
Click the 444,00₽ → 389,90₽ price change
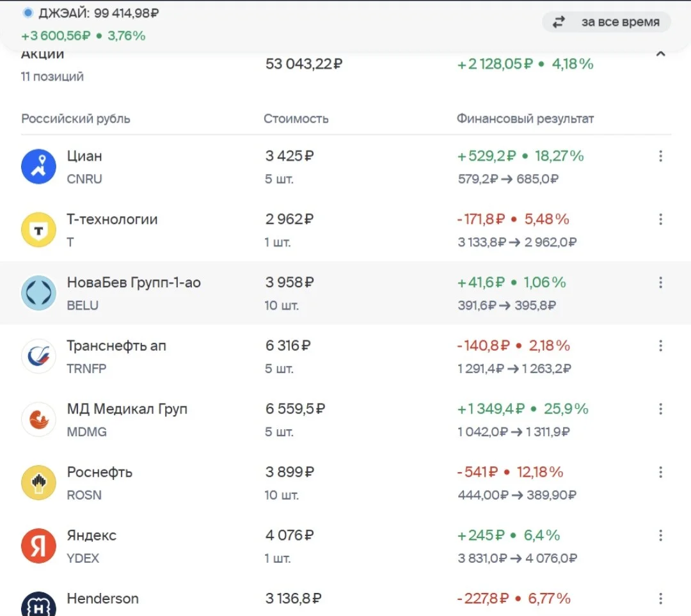(517, 495)
